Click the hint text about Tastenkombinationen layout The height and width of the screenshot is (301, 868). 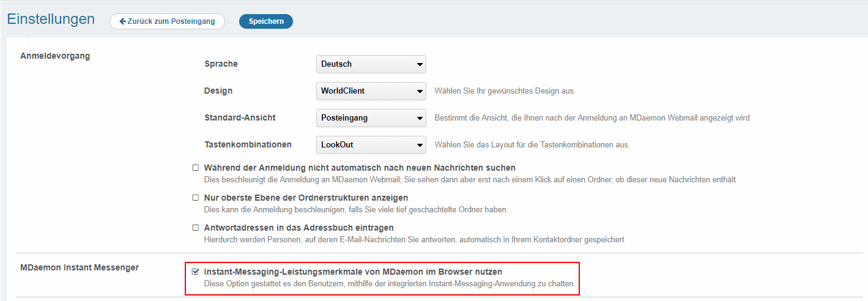pos(531,145)
